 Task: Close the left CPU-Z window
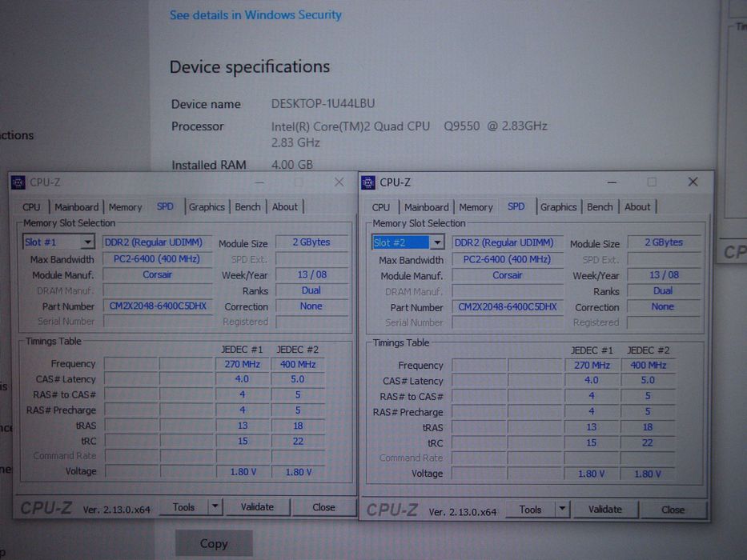339,182
